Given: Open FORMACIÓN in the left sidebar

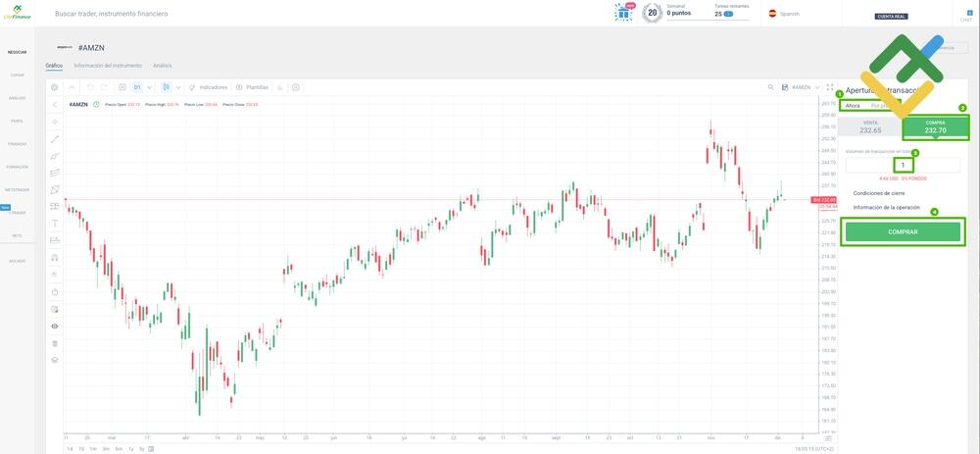Looking at the screenshot, I should (x=17, y=167).
